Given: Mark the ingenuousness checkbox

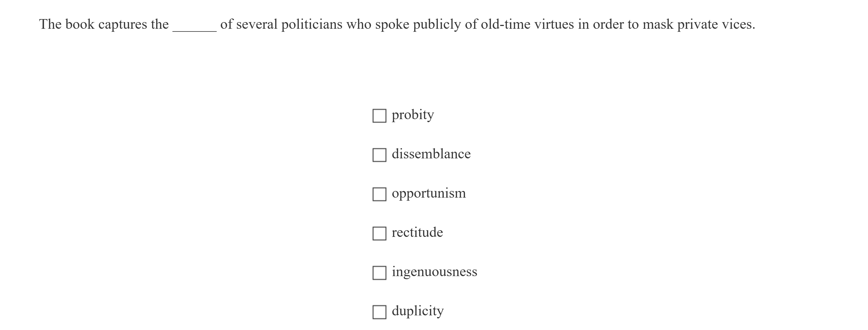Looking at the screenshot, I should (379, 273).
